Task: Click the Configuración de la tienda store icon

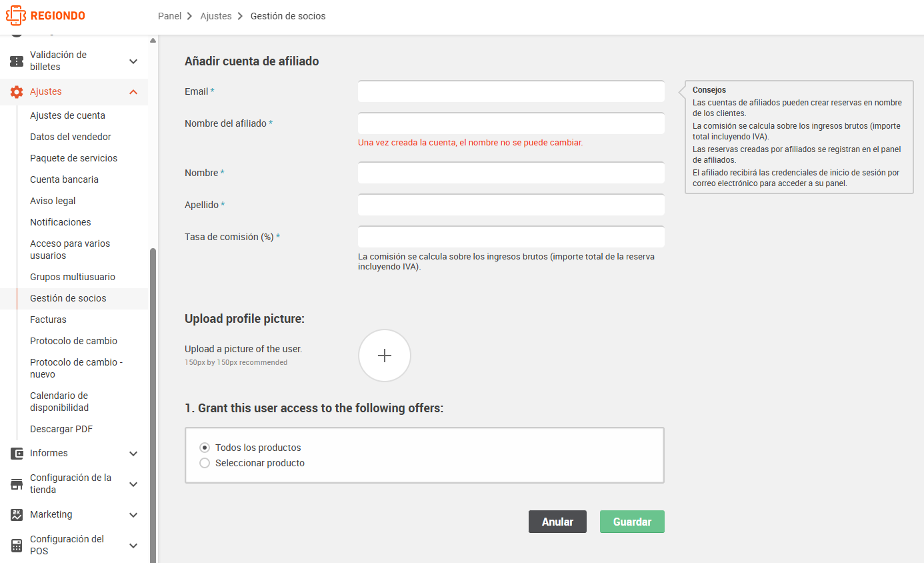Action: pos(17,484)
